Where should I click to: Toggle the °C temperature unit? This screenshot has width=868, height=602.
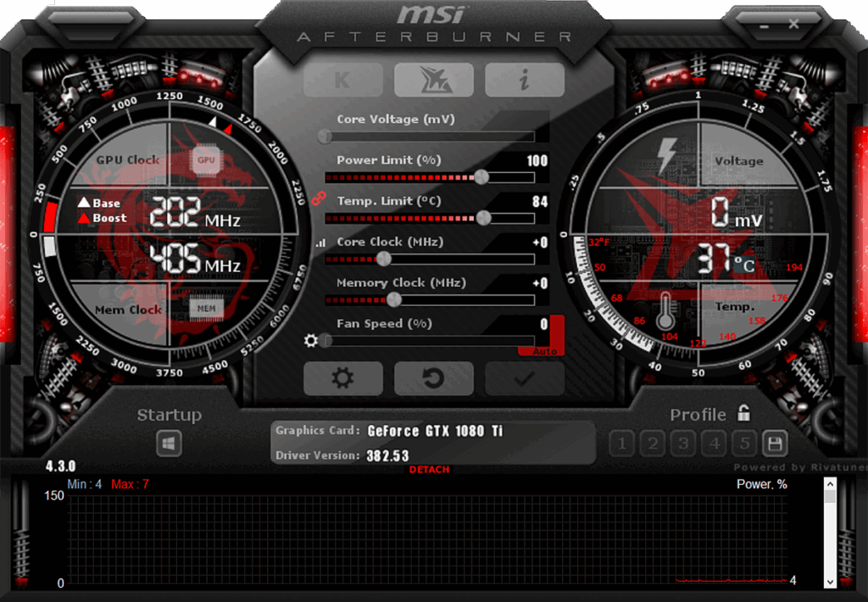tap(744, 265)
